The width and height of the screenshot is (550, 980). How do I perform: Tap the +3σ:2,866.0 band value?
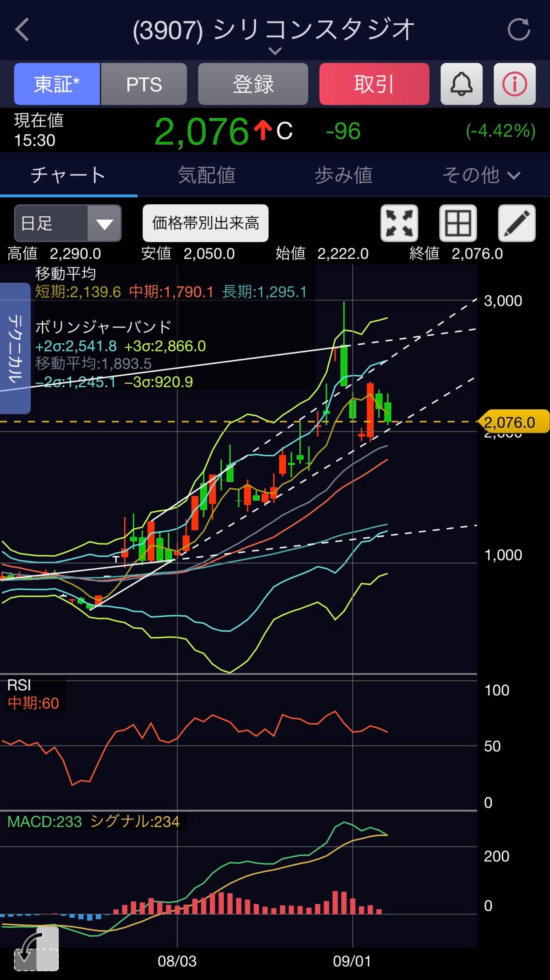pos(165,346)
